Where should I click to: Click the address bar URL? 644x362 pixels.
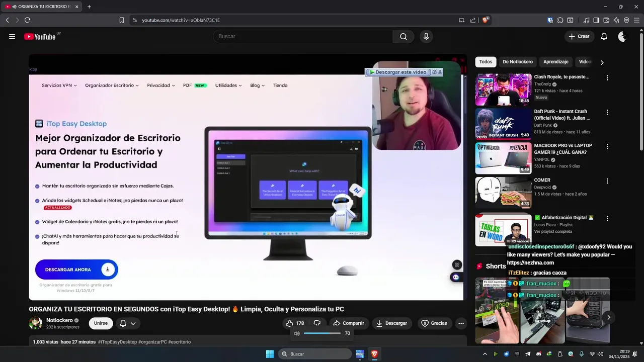coord(181,20)
